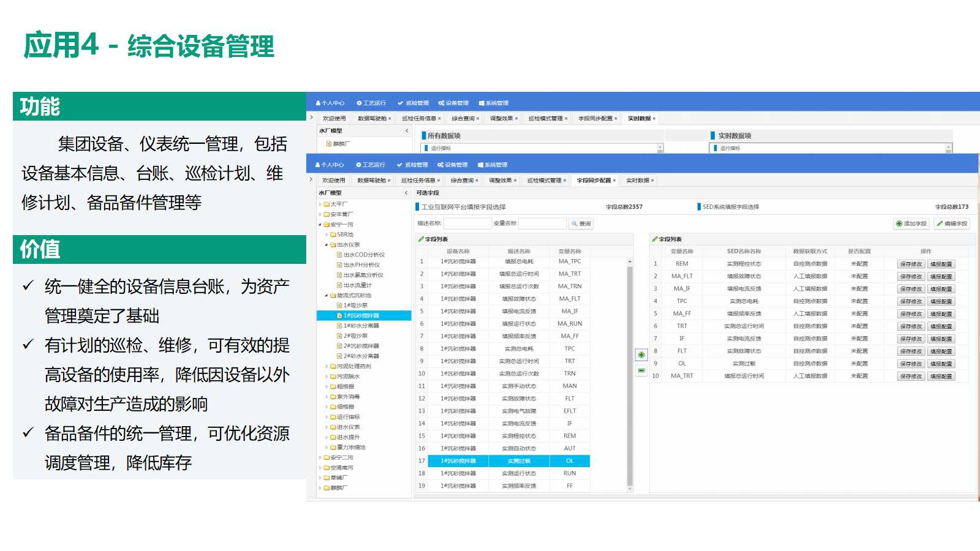Screen dimensions: 980x551
Task: Click the 编辑字段 pencil edit button
Action: tap(952, 224)
